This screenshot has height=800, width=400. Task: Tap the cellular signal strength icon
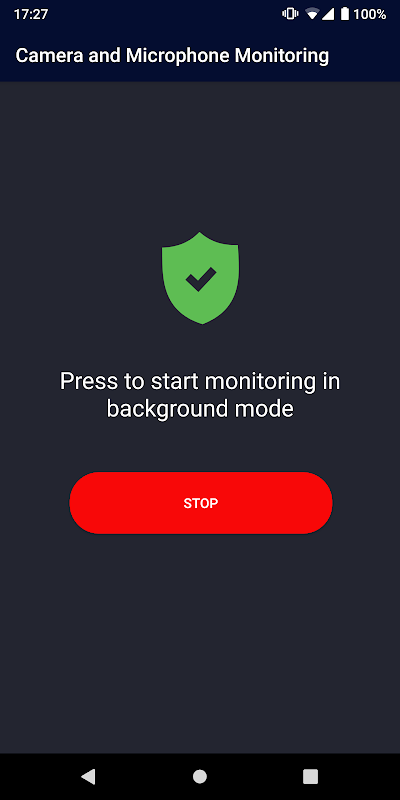click(328, 14)
